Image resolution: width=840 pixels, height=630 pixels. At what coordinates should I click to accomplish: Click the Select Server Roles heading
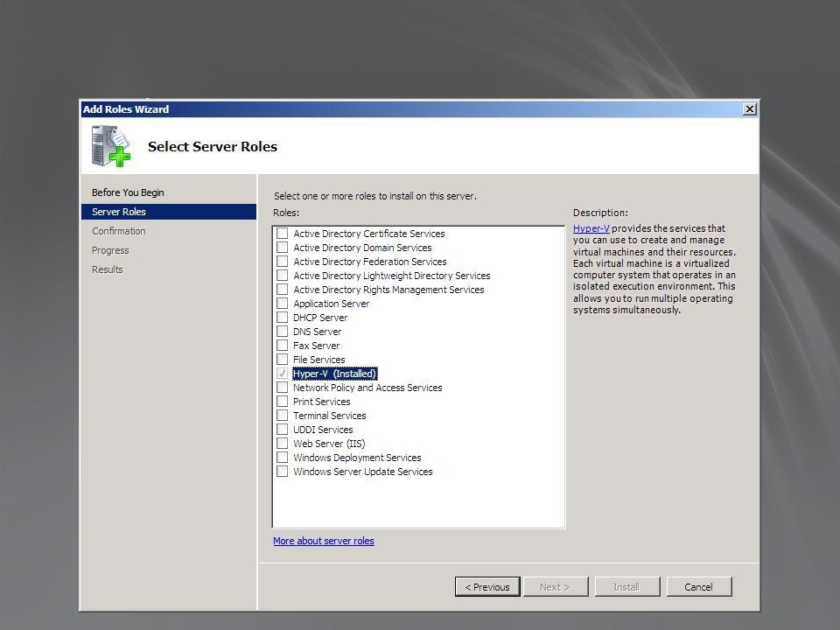coord(212,146)
